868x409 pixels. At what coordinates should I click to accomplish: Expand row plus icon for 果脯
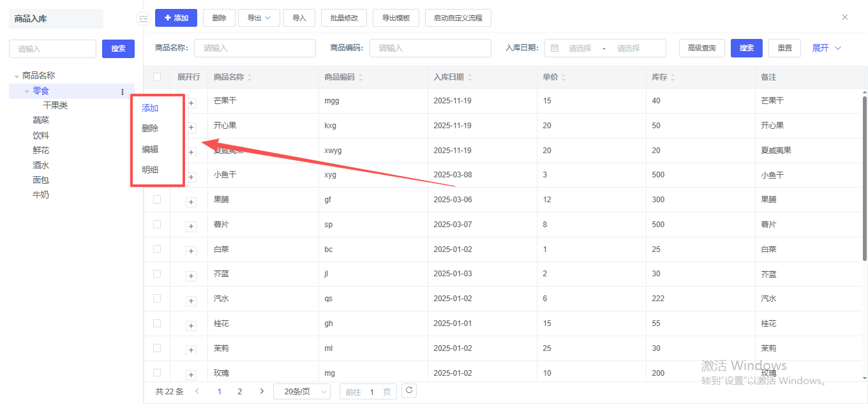click(x=191, y=202)
